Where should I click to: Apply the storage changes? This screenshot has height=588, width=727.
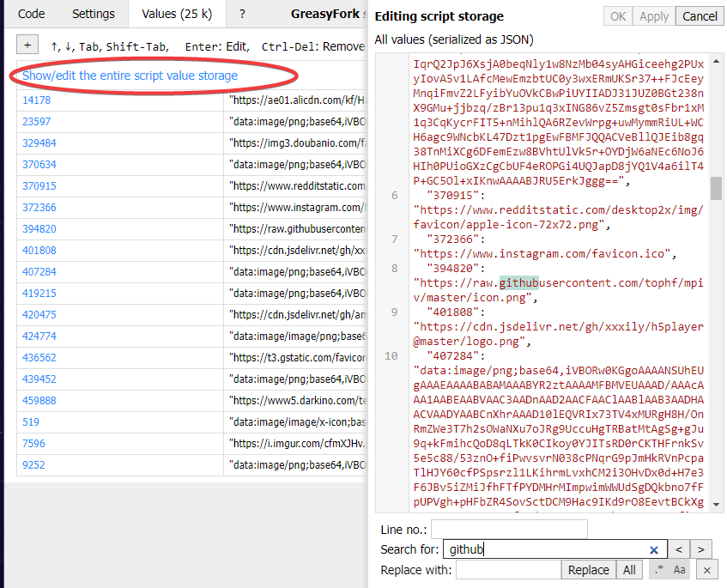click(x=653, y=15)
